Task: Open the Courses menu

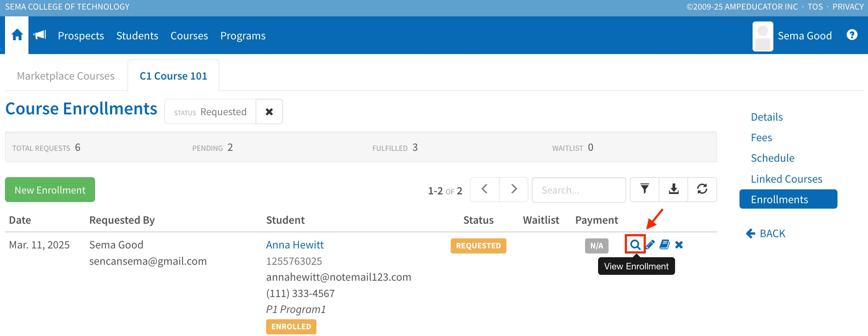Action: point(189,36)
